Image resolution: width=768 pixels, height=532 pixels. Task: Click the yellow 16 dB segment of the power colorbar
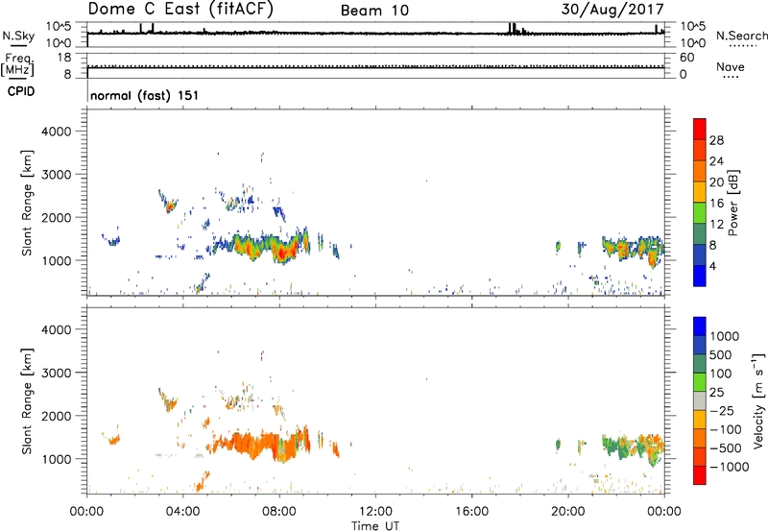coord(700,191)
